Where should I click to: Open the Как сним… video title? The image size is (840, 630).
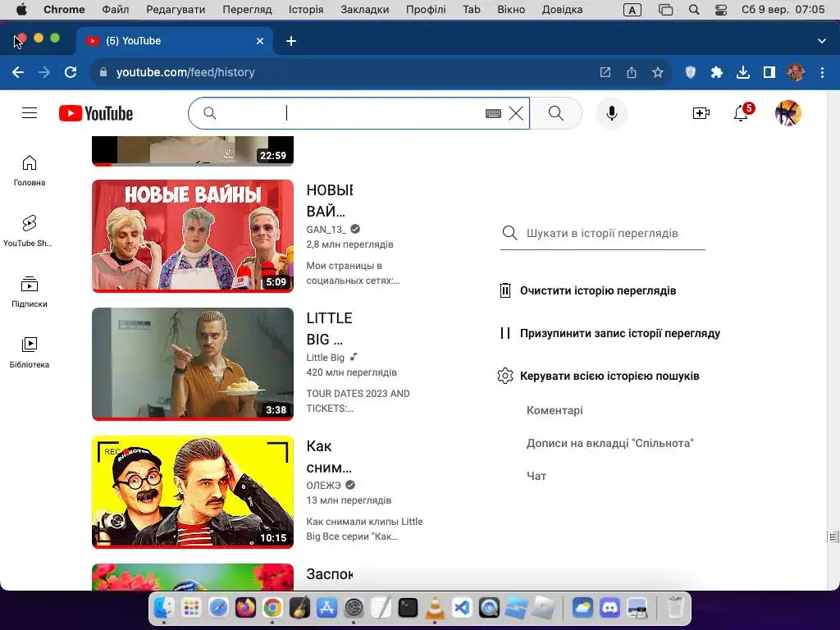(x=329, y=457)
